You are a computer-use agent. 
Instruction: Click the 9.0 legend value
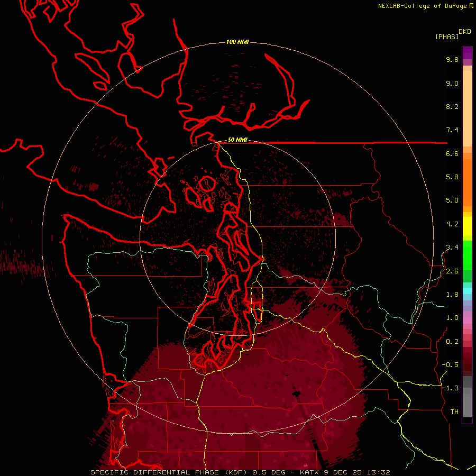[452, 83]
